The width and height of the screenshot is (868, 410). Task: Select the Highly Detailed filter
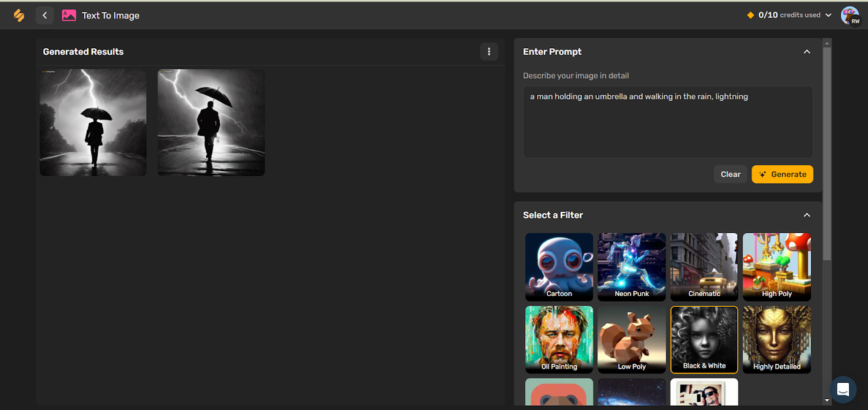click(x=776, y=339)
